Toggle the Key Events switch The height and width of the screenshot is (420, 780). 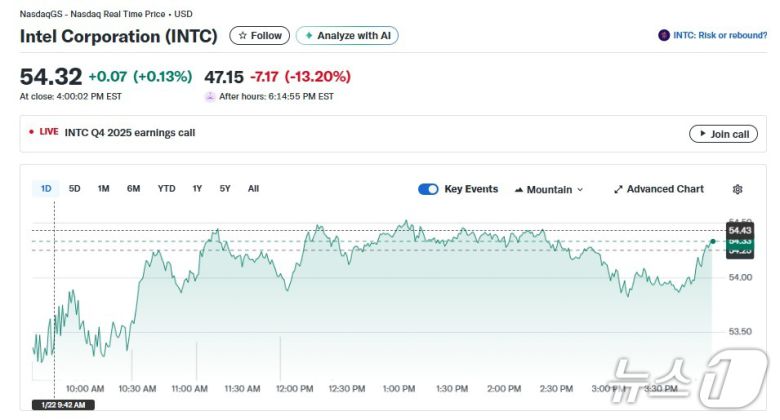(x=428, y=189)
